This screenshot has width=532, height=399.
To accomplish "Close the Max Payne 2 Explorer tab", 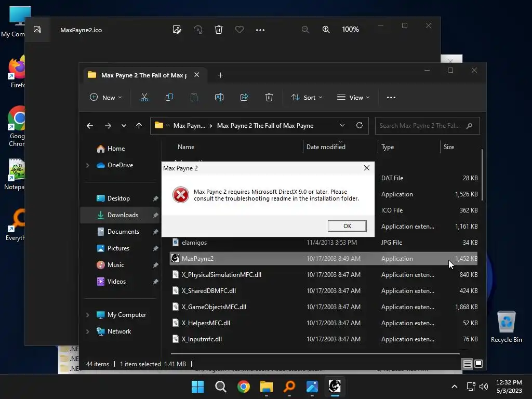I will 196,75.
